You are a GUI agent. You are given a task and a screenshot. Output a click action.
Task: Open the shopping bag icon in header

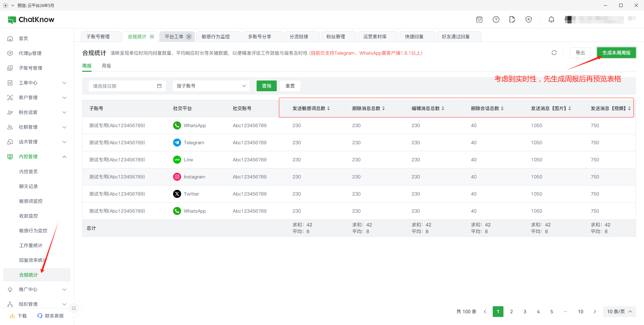pos(479,19)
